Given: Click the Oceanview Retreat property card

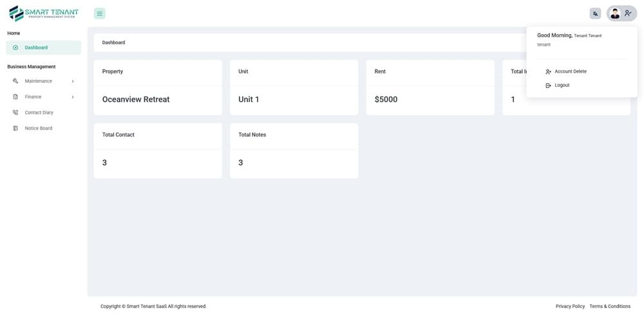Looking at the screenshot, I should click(x=158, y=87).
